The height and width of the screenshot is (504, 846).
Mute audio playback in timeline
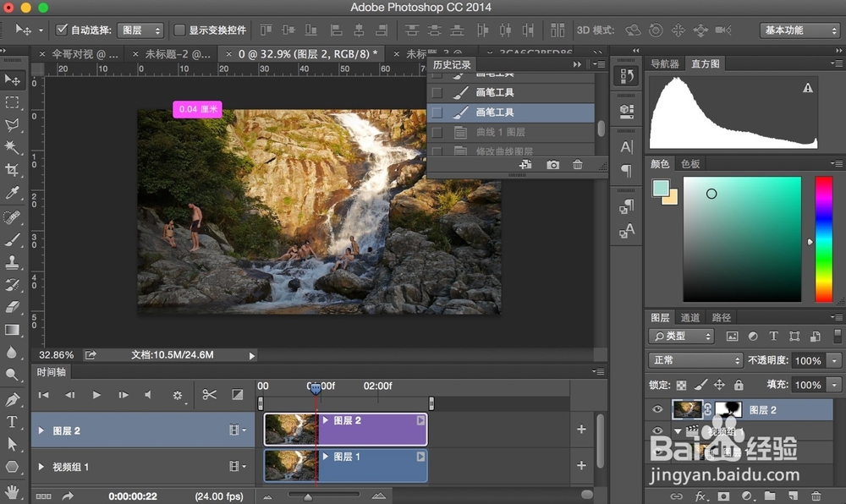[x=148, y=395]
